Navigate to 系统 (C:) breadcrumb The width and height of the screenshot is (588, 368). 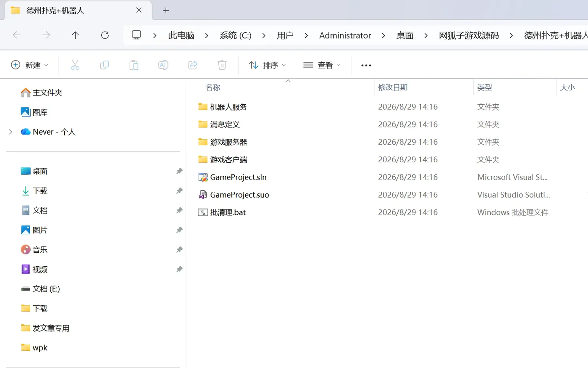(236, 36)
